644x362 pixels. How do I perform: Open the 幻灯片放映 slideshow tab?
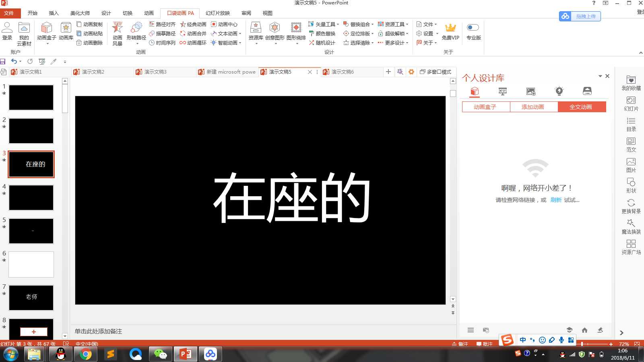218,13
